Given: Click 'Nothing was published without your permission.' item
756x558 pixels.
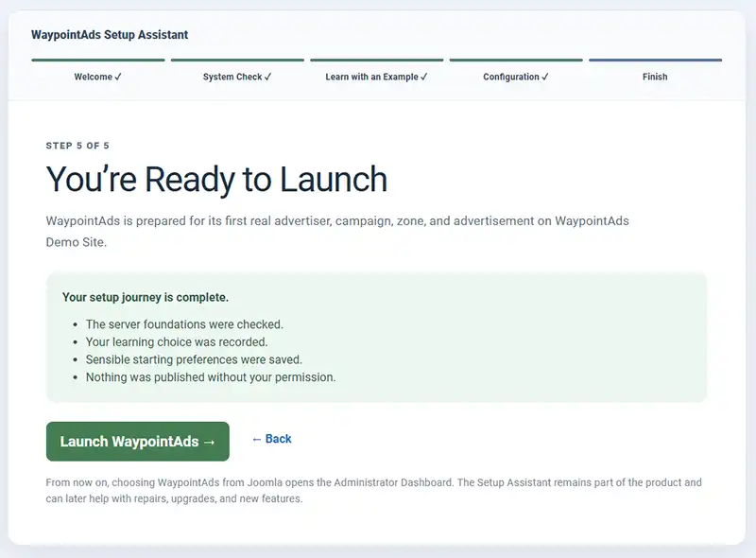Looking at the screenshot, I should (x=211, y=377).
